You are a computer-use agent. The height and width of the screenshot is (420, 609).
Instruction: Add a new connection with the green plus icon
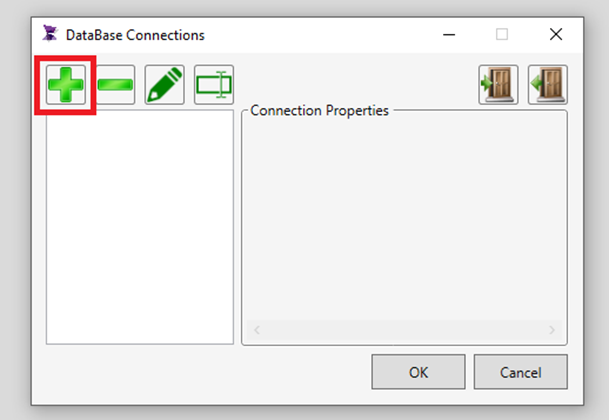tap(66, 85)
